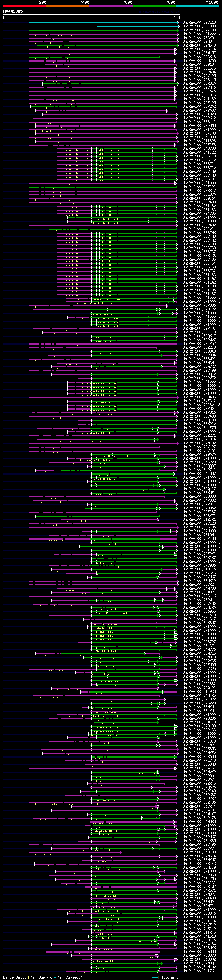Image resolution: width=222 pixels, height=980 pixels.
Task: Open hit UniRef100_A7YFB9
Action: (x=199, y=31)
